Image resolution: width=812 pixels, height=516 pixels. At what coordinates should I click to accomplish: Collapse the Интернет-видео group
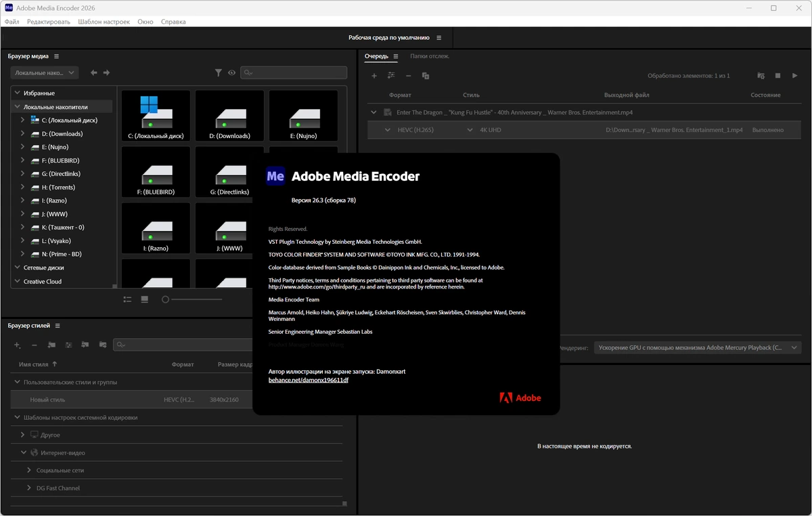(23, 452)
